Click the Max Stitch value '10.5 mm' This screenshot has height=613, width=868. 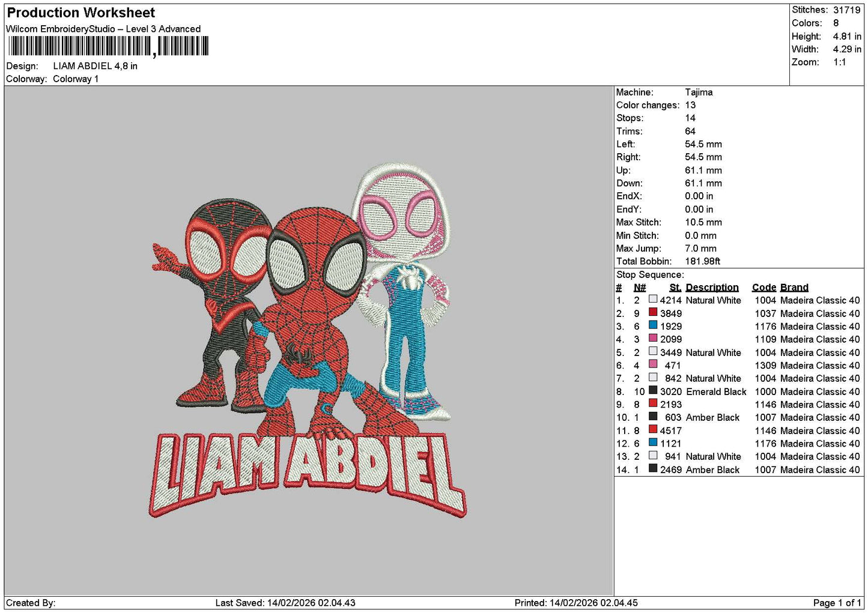tap(703, 222)
